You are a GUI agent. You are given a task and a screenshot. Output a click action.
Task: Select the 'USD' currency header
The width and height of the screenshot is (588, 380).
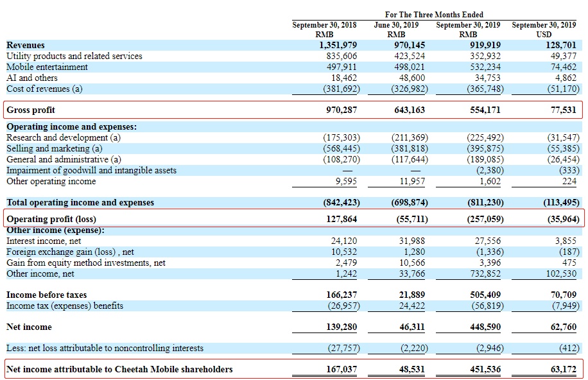(x=544, y=35)
